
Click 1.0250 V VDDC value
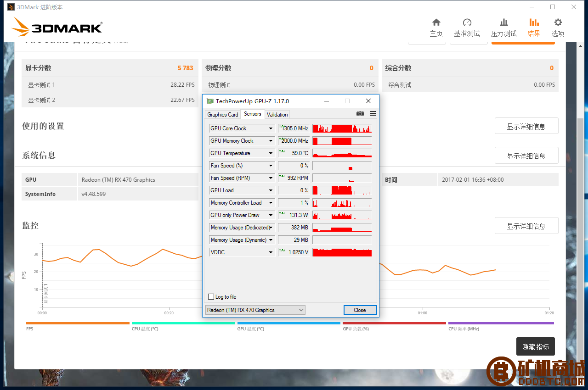pos(294,252)
